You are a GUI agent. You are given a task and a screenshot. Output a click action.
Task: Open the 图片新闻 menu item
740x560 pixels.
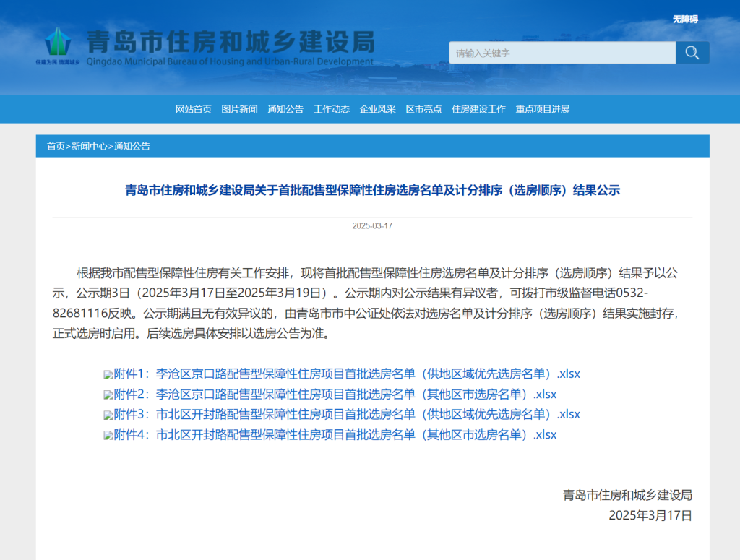click(239, 109)
